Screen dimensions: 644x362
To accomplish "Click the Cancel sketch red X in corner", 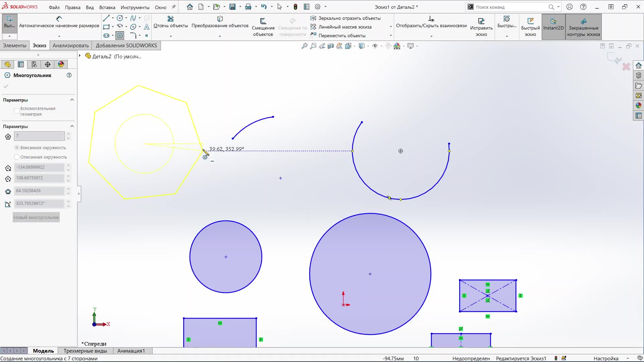I will 626,67.
